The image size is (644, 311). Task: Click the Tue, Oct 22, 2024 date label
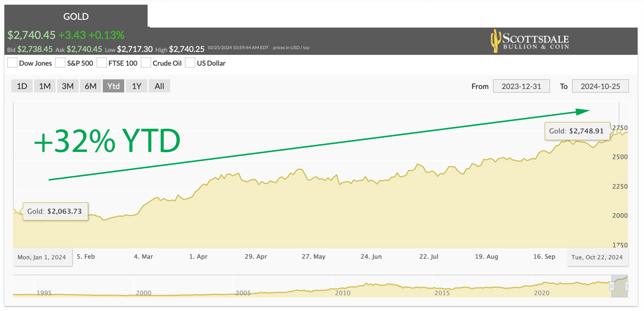coord(597,257)
